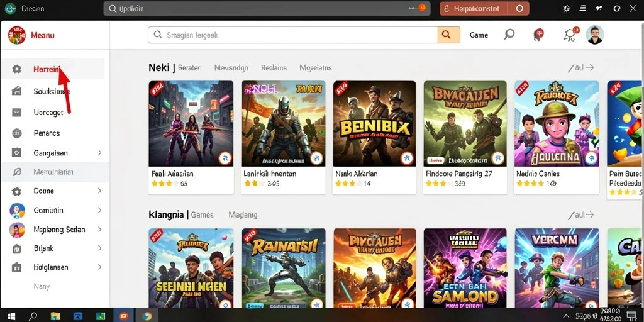
Task: Expand the Doune sidebar chevron
Action: click(x=99, y=191)
